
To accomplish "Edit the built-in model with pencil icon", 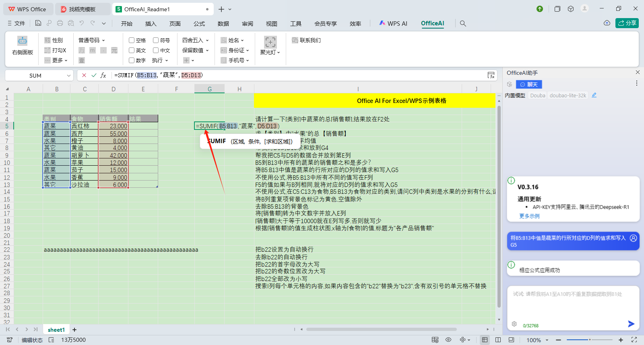I will tap(594, 95).
